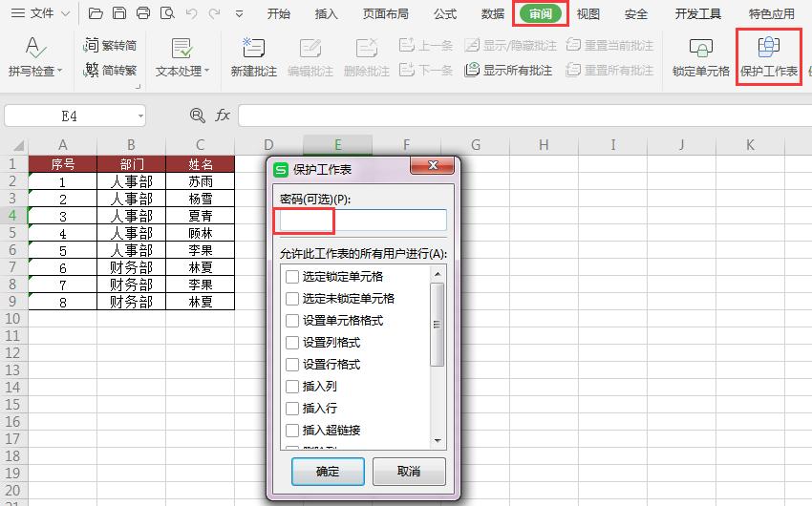
Task: Click 繁转简 conversion button
Action: (110, 46)
